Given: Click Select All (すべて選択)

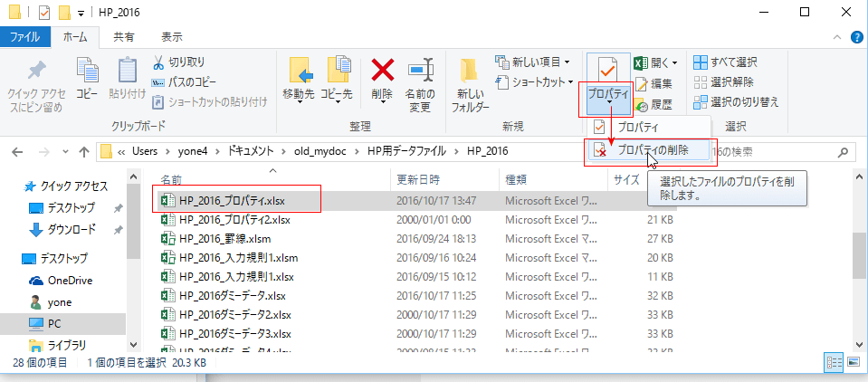Looking at the screenshot, I should click(725, 62).
